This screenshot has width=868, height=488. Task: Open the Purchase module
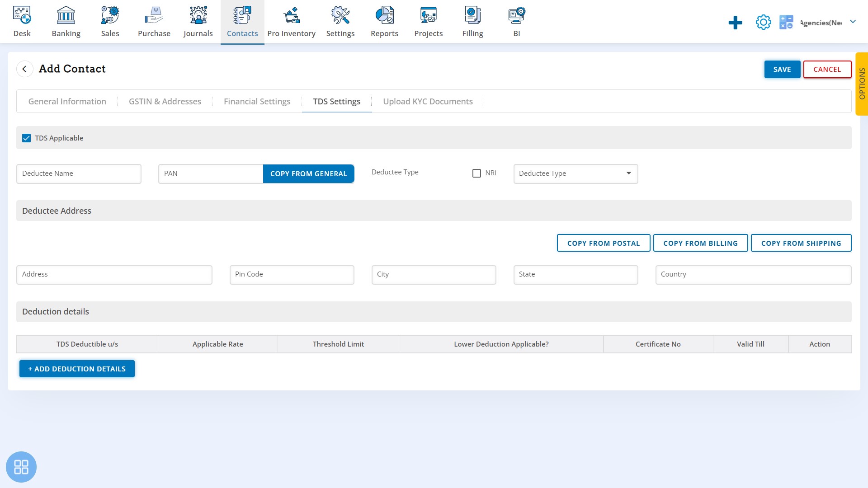(x=154, y=22)
